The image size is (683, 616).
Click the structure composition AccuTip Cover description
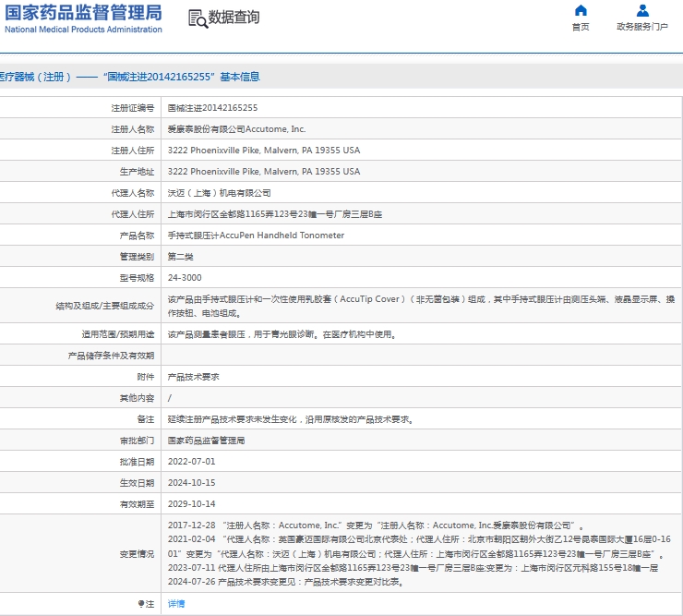point(421,306)
